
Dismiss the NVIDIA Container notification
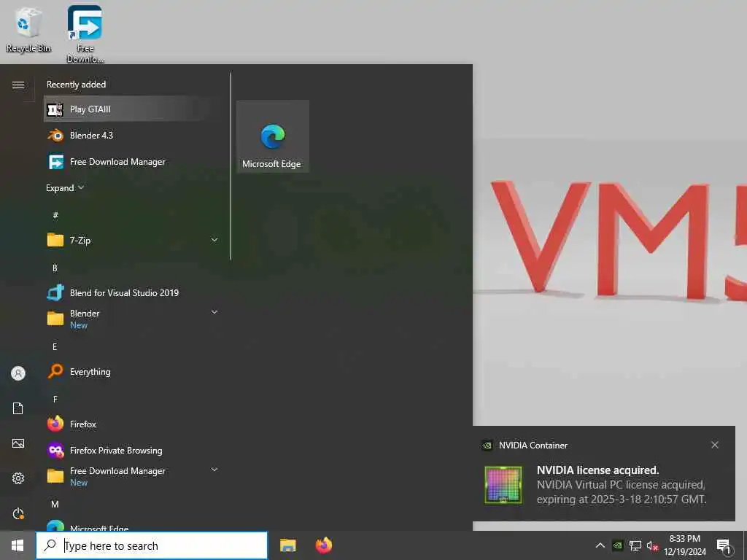pyautogui.click(x=715, y=445)
